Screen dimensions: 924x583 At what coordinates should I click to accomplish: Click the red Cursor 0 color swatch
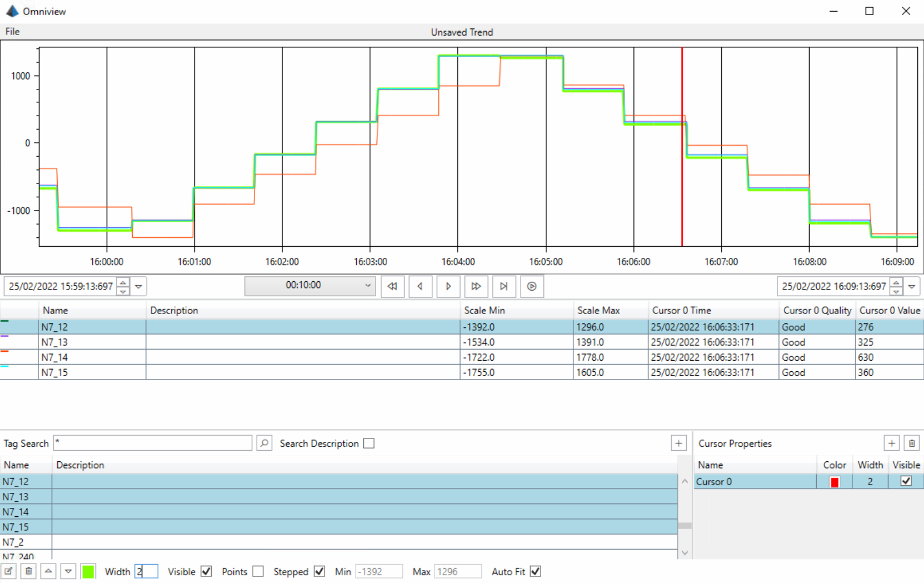835,482
